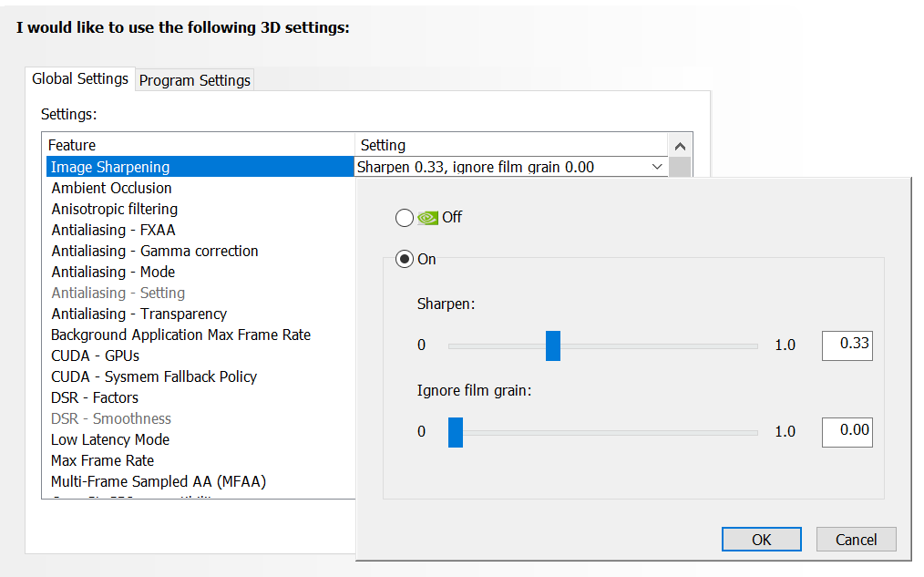Select the Ambient Occlusion row
The image size is (924, 577).
pos(200,188)
